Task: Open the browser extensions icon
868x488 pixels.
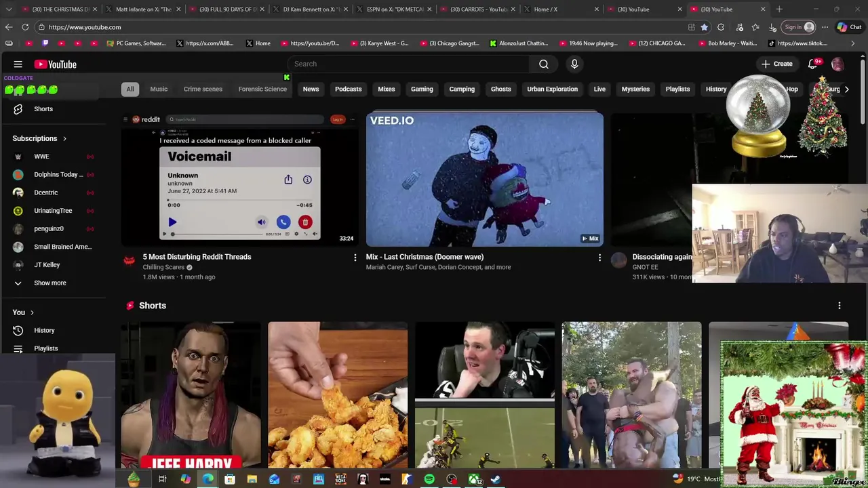Action: pos(721,27)
